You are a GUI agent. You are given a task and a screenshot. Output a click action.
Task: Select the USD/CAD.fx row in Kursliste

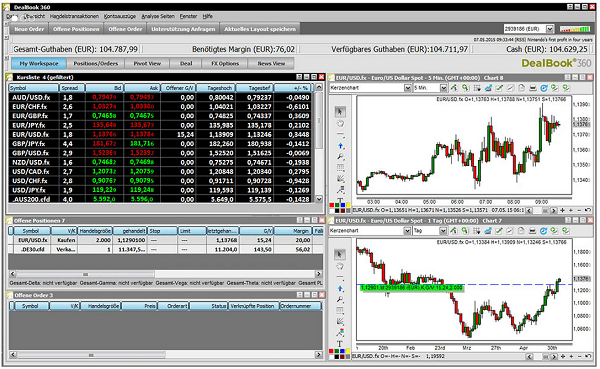pyautogui.click(x=161, y=171)
